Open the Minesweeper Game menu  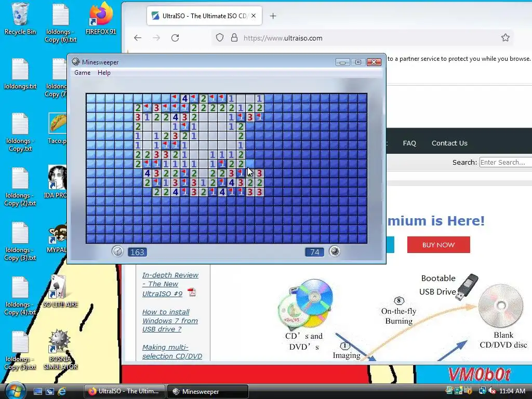(83, 73)
